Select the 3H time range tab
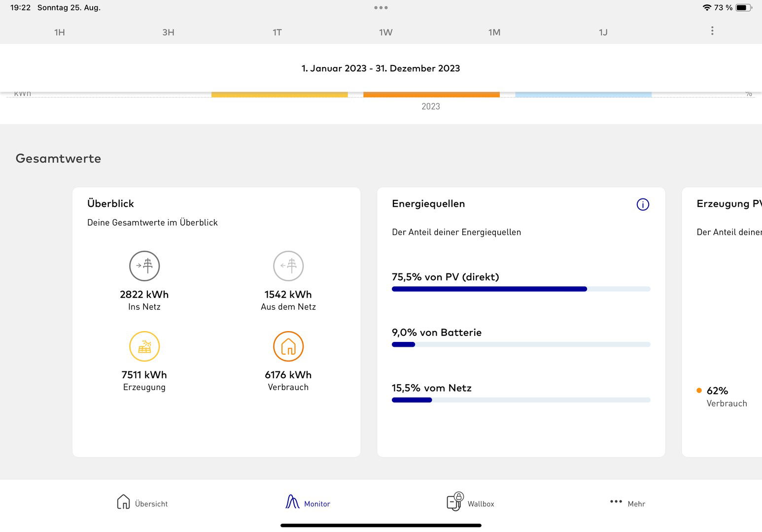The height and width of the screenshot is (532, 762). pos(168,33)
